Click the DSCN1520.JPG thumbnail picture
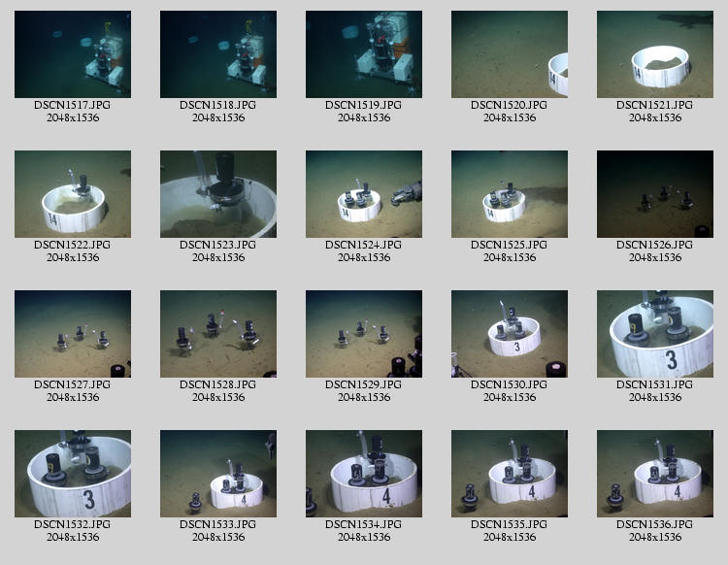 pyautogui.click(x=510, y=54)
